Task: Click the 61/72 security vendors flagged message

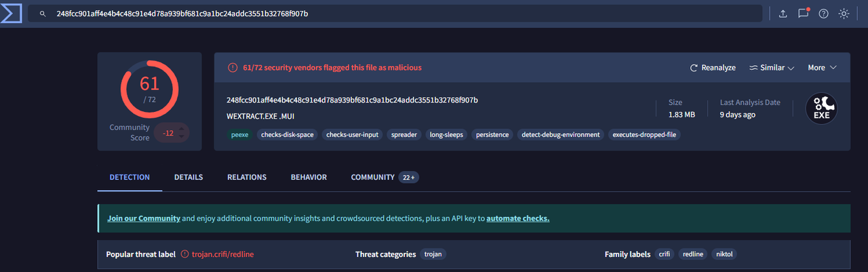Action: pyautogui.click(x=332, y=68)
